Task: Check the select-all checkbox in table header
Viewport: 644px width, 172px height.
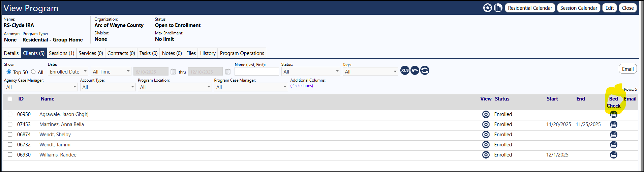Action: click(x=10, y=99)
